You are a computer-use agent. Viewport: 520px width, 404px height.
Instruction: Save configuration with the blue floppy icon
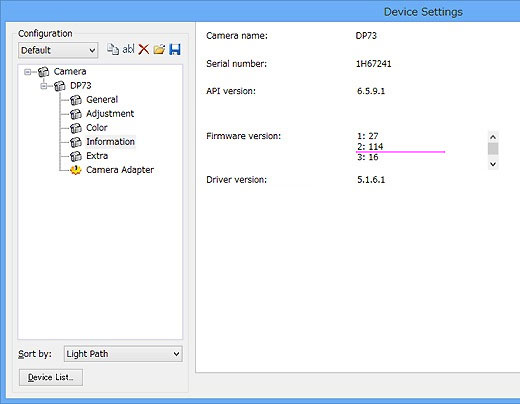175,49
